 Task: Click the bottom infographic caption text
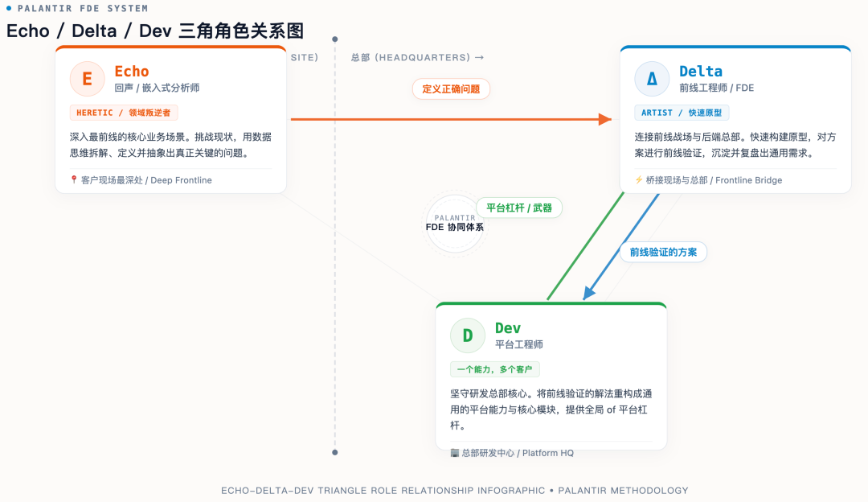tap(454, 491)
